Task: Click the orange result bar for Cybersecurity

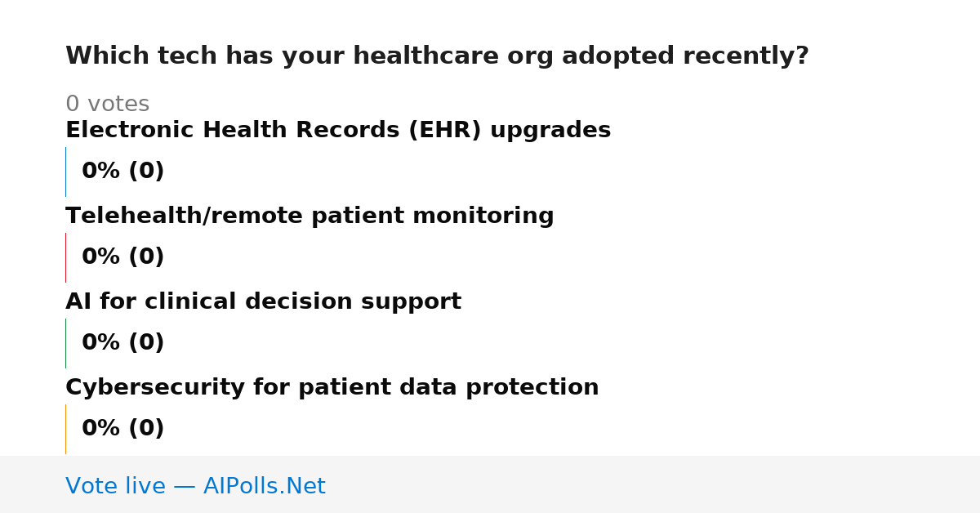Action: (x=65, y=429)
